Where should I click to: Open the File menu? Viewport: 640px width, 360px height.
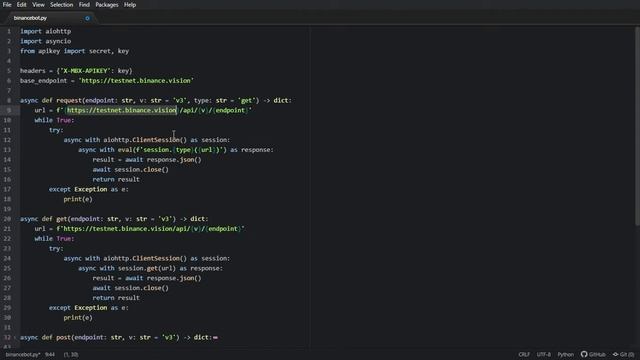[7, 5]
